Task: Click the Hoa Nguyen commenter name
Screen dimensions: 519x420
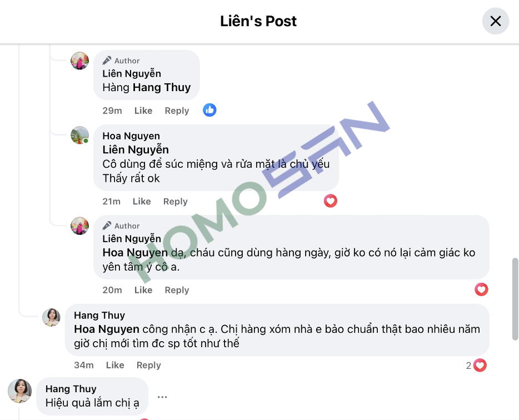Action: click(x=131, y=136)
